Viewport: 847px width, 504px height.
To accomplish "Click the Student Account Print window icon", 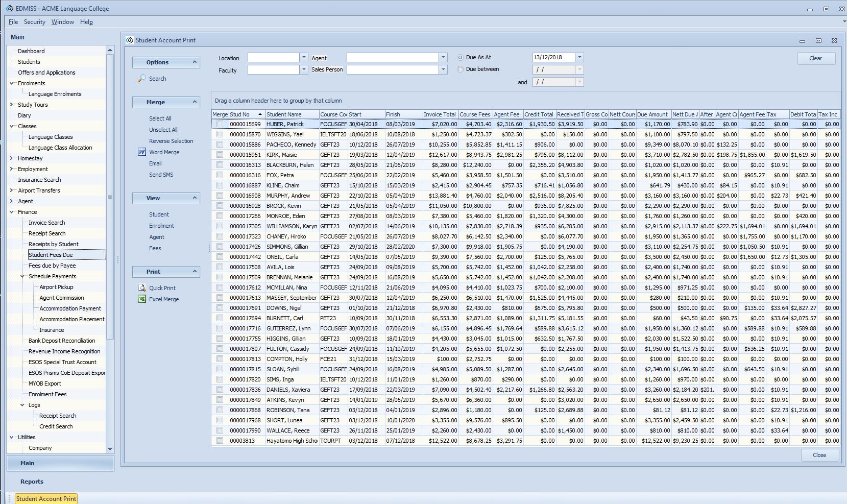I will pos(130,40).
